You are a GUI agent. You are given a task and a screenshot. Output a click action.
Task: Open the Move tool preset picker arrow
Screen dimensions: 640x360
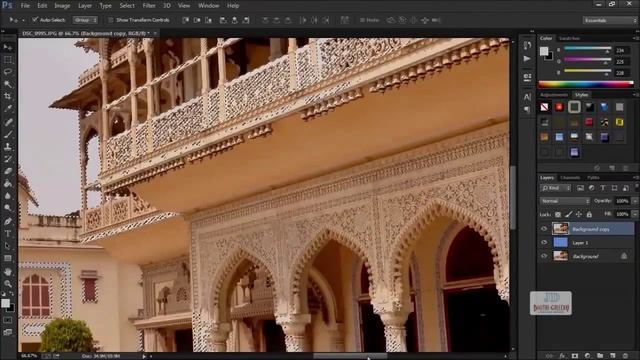coord(23,20)
